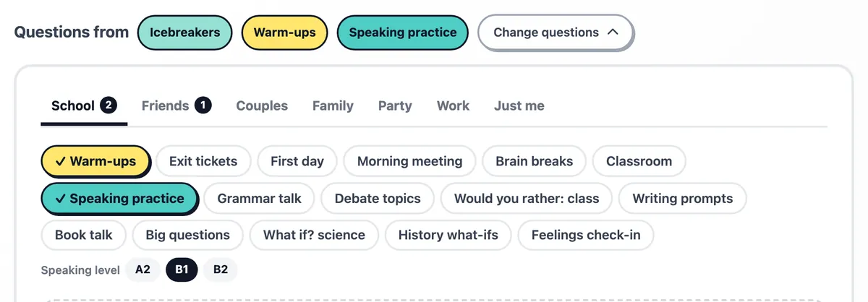Open the Work tab
This screenshot has width=868, height=302.
tap(453, 105)
